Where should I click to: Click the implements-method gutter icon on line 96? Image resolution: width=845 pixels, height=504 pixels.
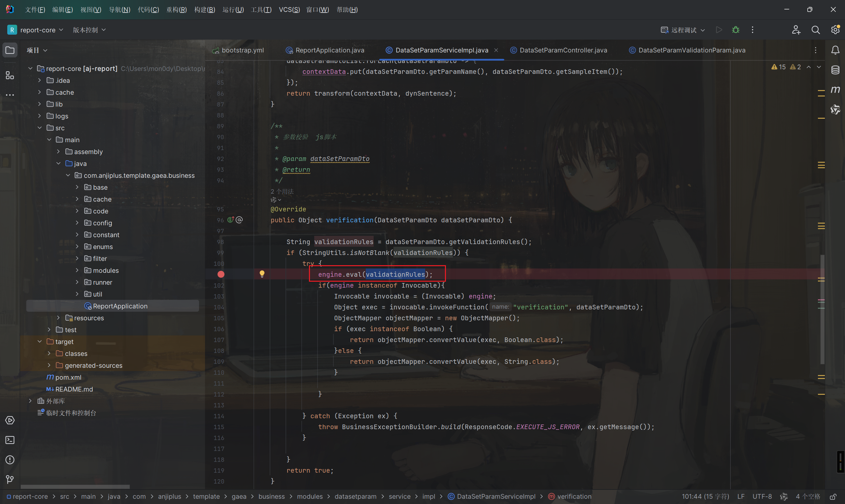pyautogui.click(x=231, y=220)
